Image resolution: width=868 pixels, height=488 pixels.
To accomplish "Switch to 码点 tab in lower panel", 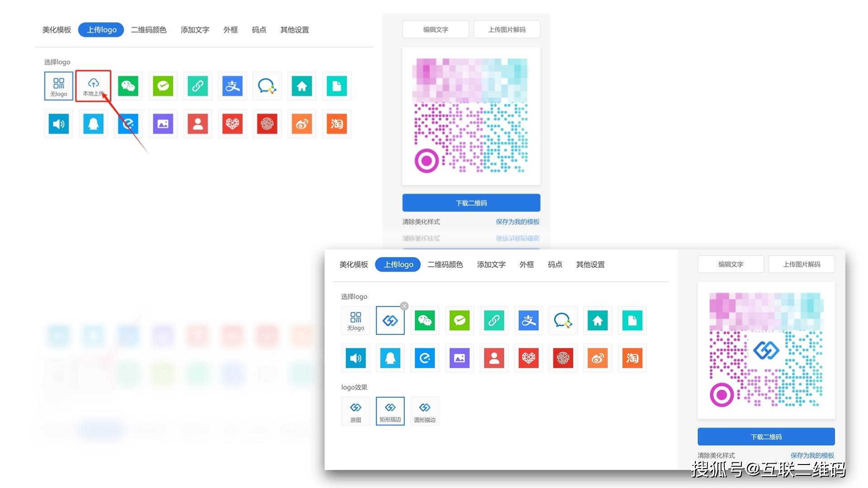I will point(555,264).
